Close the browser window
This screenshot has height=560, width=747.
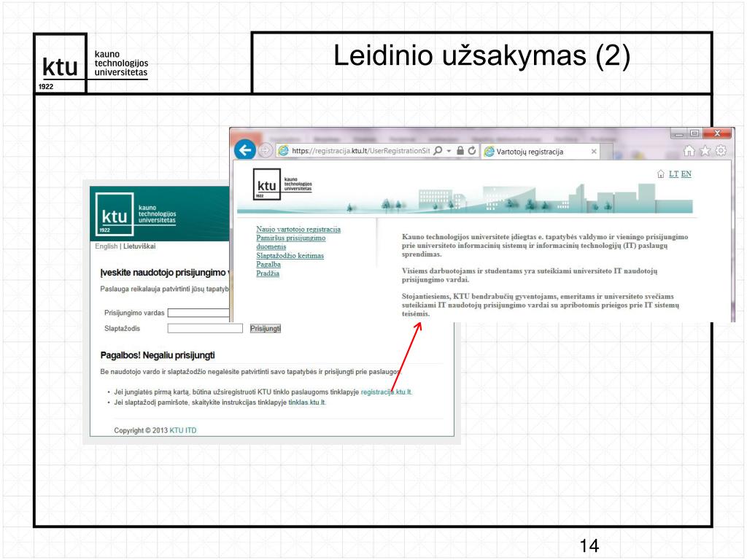click(717, 134)
